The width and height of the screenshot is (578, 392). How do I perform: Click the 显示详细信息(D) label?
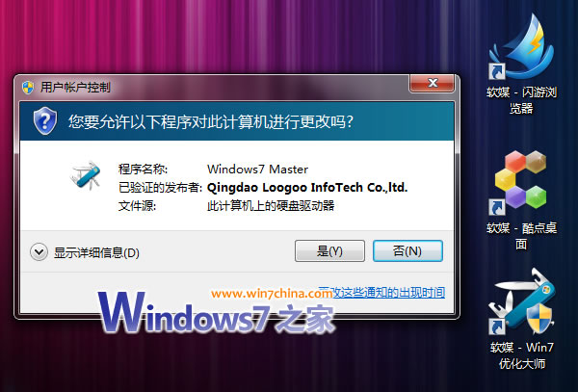[x=96, y=252]
